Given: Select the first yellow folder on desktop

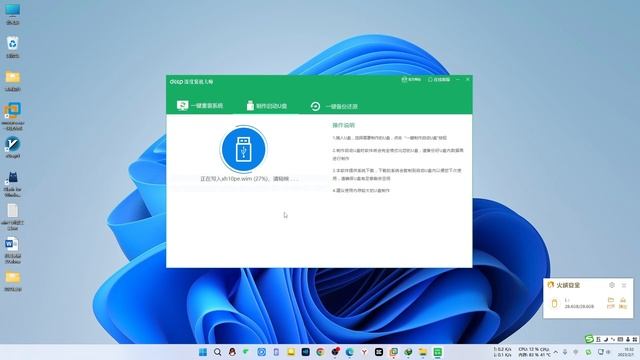Looking at the screenshot, I should 13,80.
